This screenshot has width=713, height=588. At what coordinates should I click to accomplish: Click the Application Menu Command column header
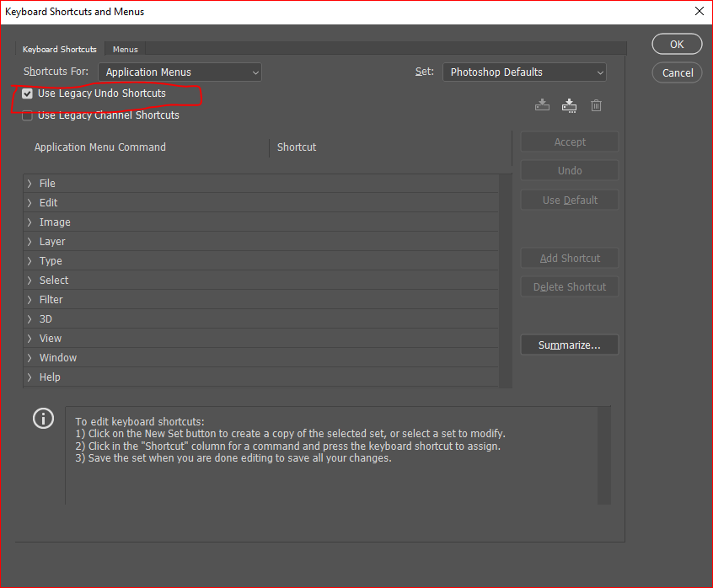(100, 147)
